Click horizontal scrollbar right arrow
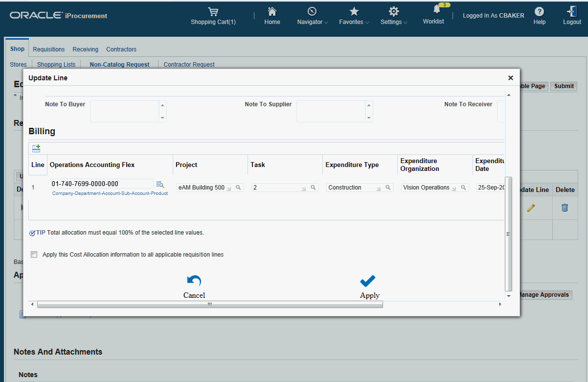This screenshot has height=382, width=588. [x=500, y=305]
